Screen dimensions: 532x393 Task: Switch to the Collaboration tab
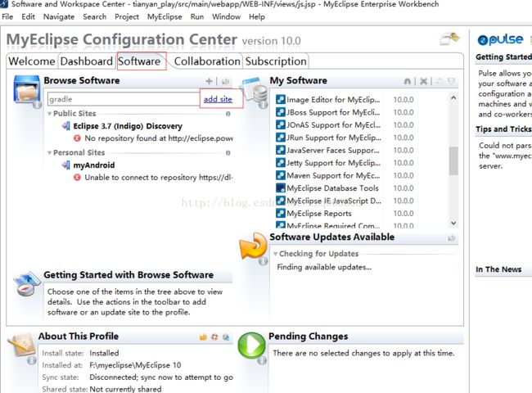point(207,61)
